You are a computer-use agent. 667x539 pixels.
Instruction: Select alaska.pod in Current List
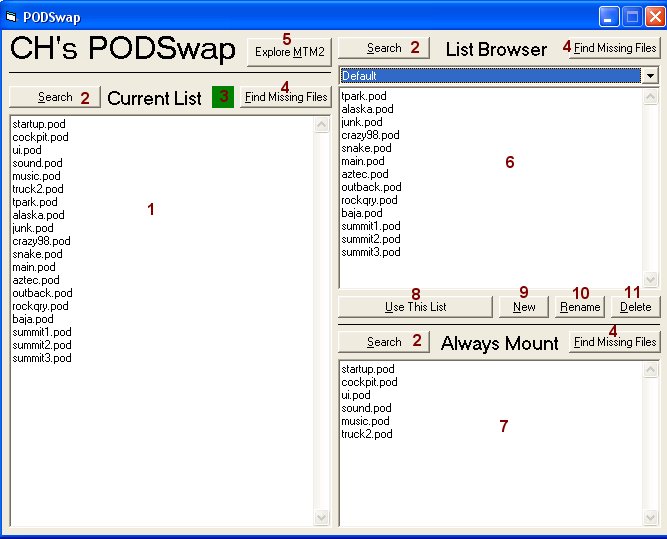point(38,215)
